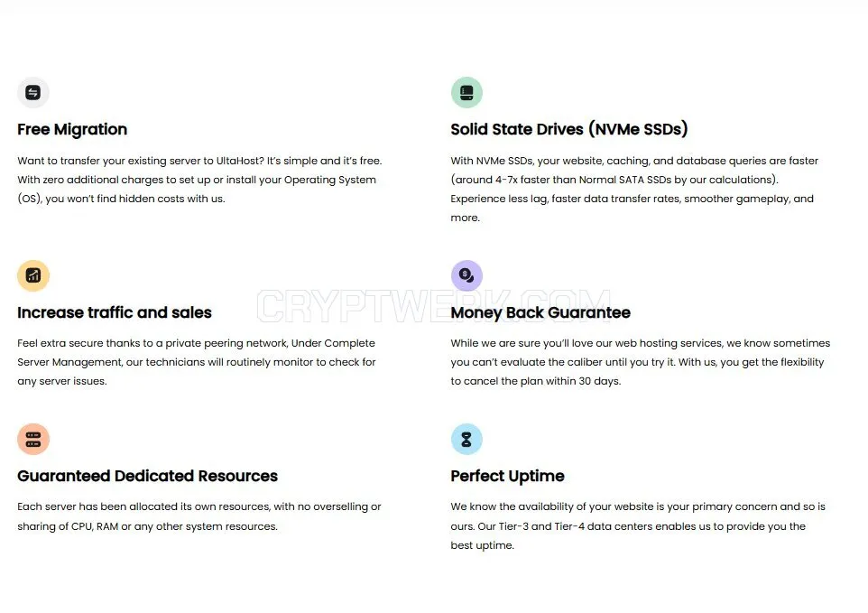
Task: Click the CPU, RAM resources description text
Action: click(x=199, y=516)
